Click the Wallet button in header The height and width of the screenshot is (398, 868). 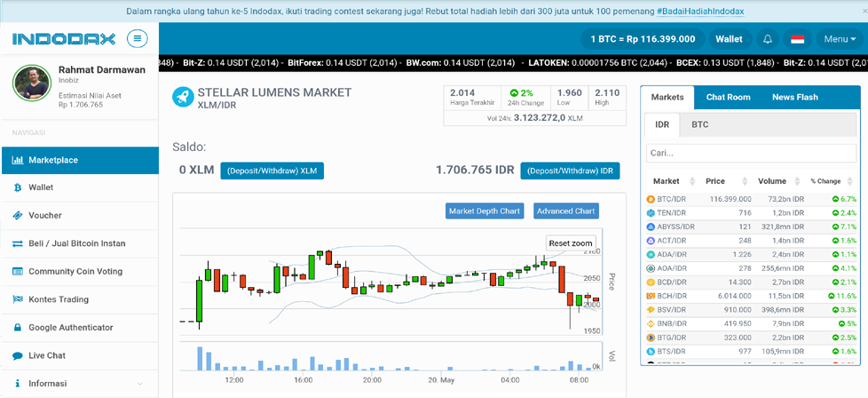[729, 39]
